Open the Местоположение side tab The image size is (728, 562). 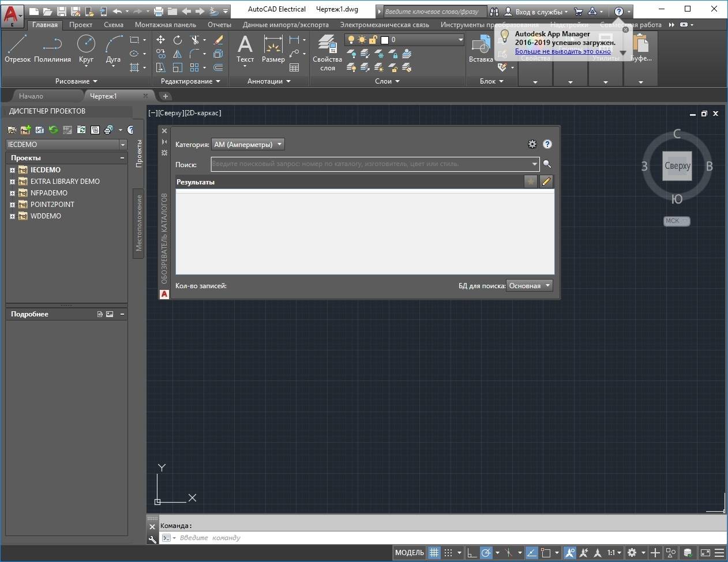138,223
